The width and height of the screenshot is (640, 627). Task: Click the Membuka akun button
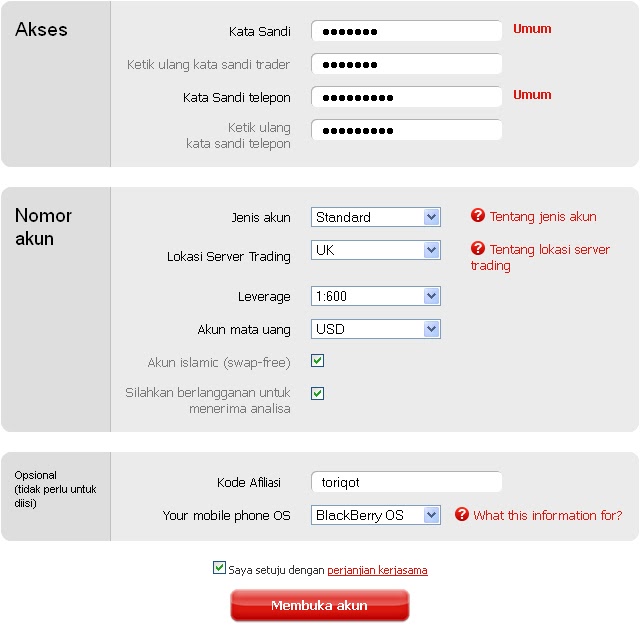point(320,605)
